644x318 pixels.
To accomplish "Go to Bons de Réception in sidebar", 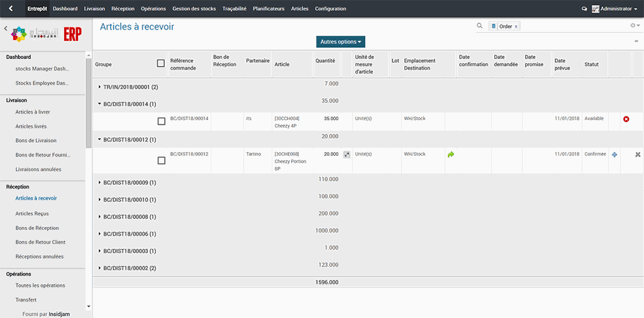I will click(37, 228).
